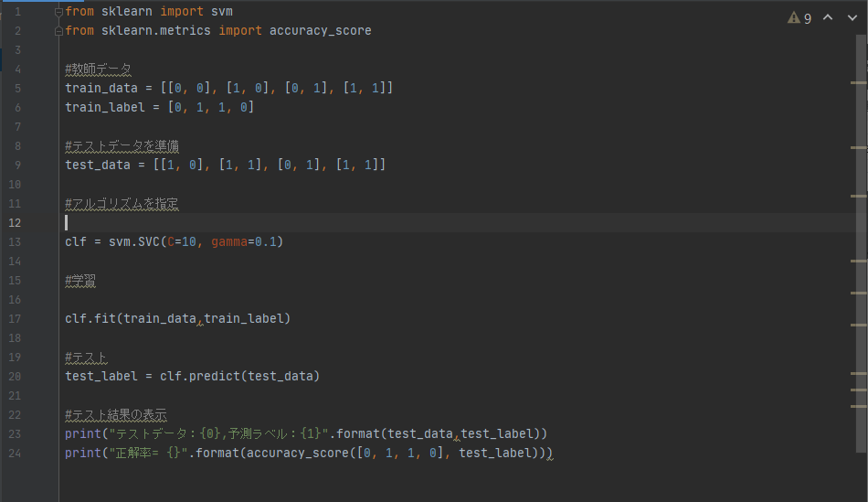The image size is (868, 502).
Task: Click 'train_label' variable on line 6
Action: pyautogui.click(x=105, y=108)
